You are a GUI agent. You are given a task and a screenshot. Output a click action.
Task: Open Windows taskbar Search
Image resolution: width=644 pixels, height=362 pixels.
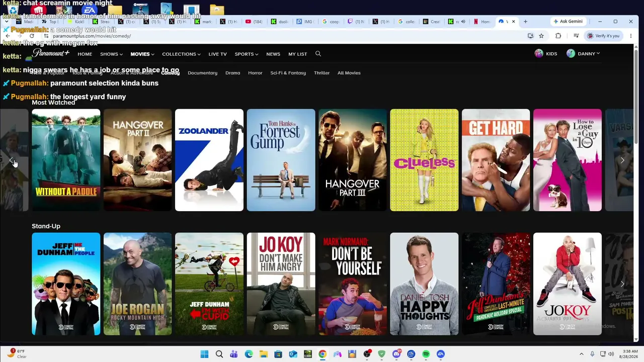click(x=219, y=354)
